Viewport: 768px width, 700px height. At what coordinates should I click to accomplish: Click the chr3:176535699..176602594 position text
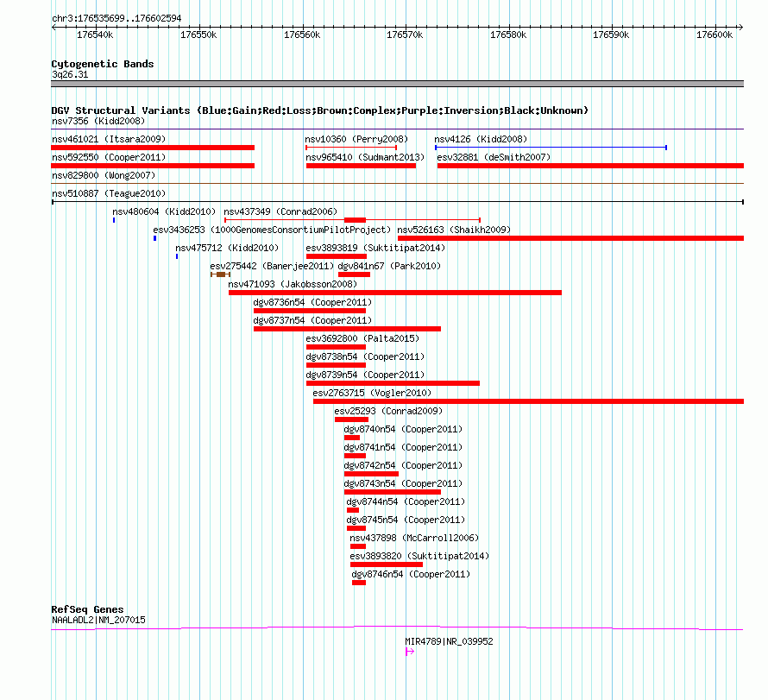[116, 18]
